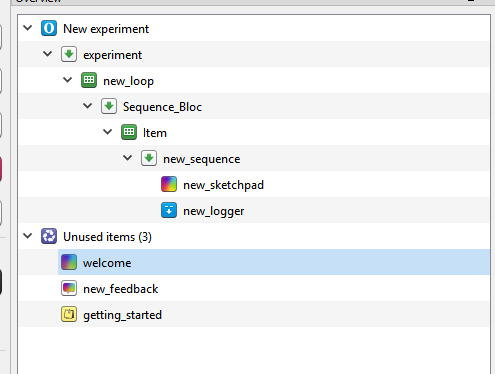Select the 'Unused items (3)' label
The width and height of the screenshot is (495, 374).
click(107, 237)
